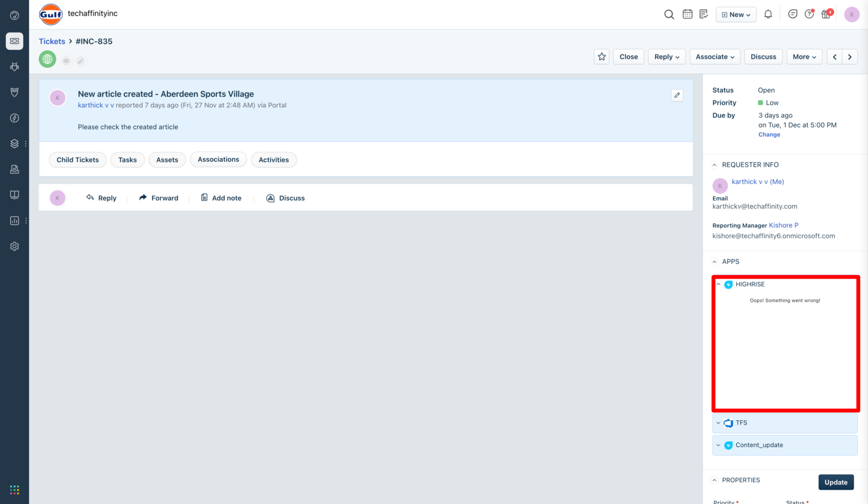Click Add note in conversation bar
This screenshot has height=504, width=868.
[x=221, y=198]
